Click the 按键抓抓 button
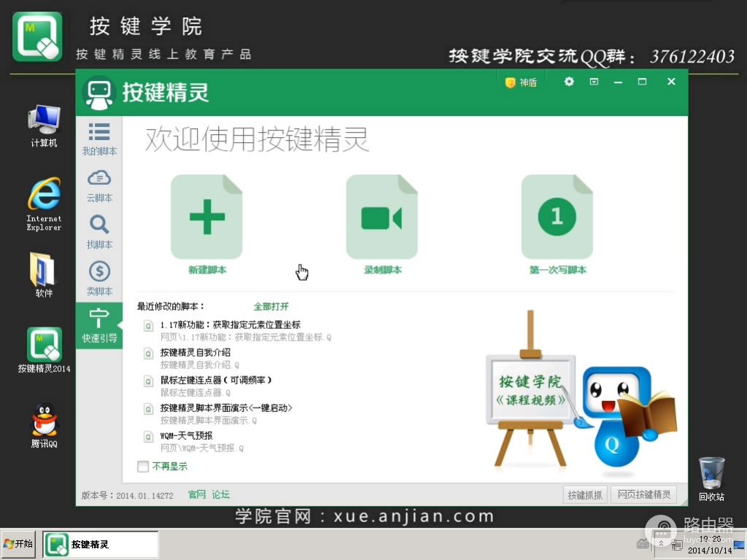 (x=585, y=495)
